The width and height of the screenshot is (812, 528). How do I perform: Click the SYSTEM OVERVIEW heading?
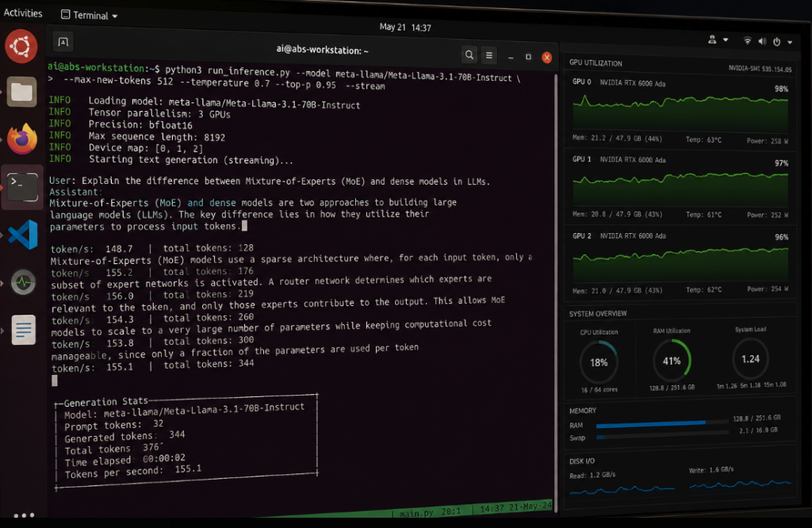(598, 314)
